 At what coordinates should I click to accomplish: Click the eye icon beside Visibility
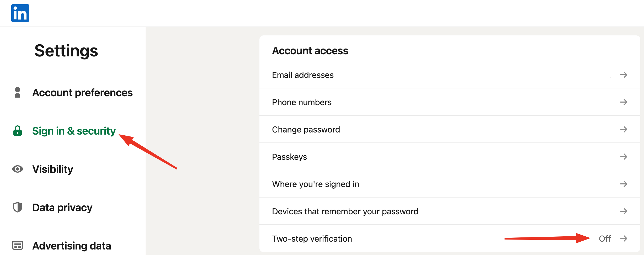point(18,169)
